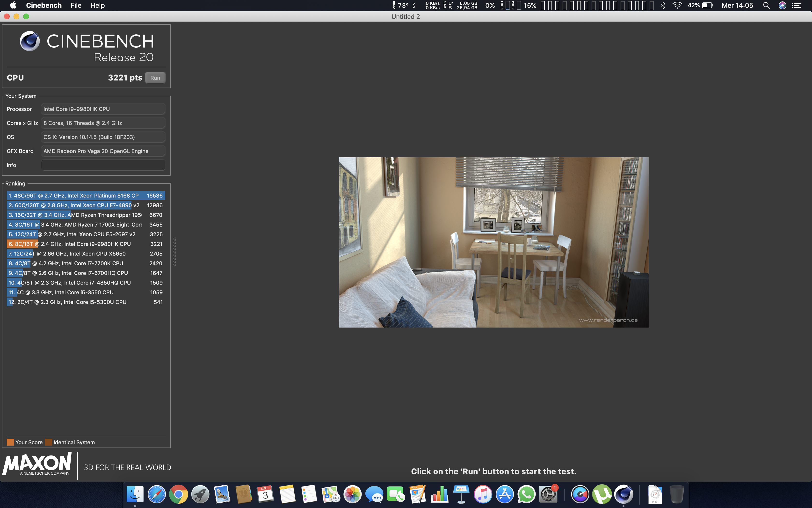The width and height of the screenshot is (812, 508).
Task: Open the gauge monitor app in Dock
Action: 580,494
